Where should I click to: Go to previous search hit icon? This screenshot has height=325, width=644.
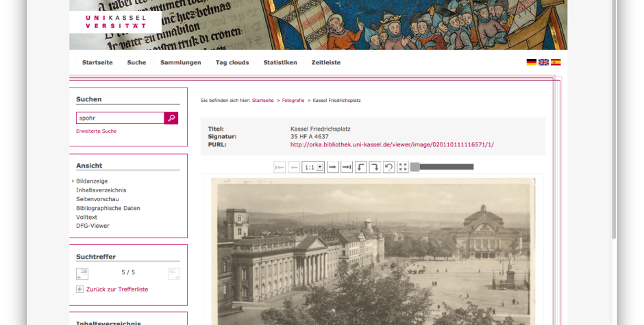pyautogui.click(x=82, y=274)
